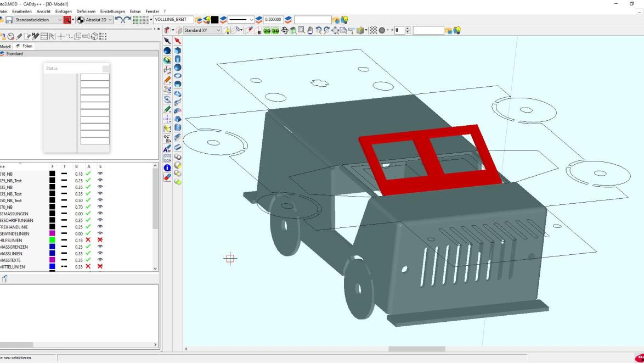Screen dimensions: 644x363
Task: Toggle active checkmark for MASSLINIEN layer
Action: [x=88, y=253]
